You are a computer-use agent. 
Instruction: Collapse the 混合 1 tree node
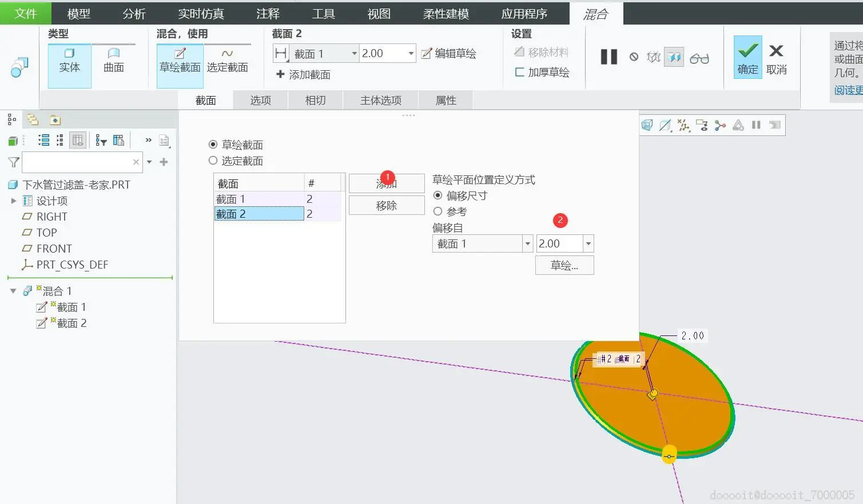[x=13, y=290]
